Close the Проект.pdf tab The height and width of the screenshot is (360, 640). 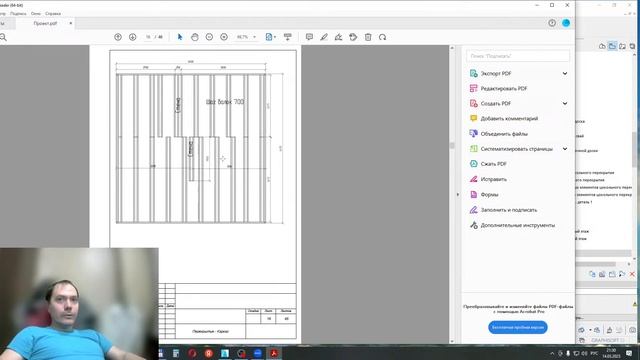(x=71, y=23)
